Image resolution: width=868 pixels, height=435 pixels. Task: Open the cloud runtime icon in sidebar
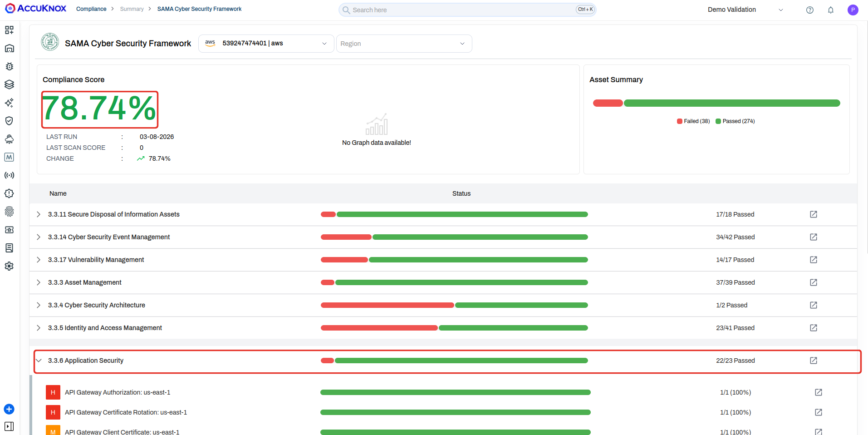click(x=9, y=139)
